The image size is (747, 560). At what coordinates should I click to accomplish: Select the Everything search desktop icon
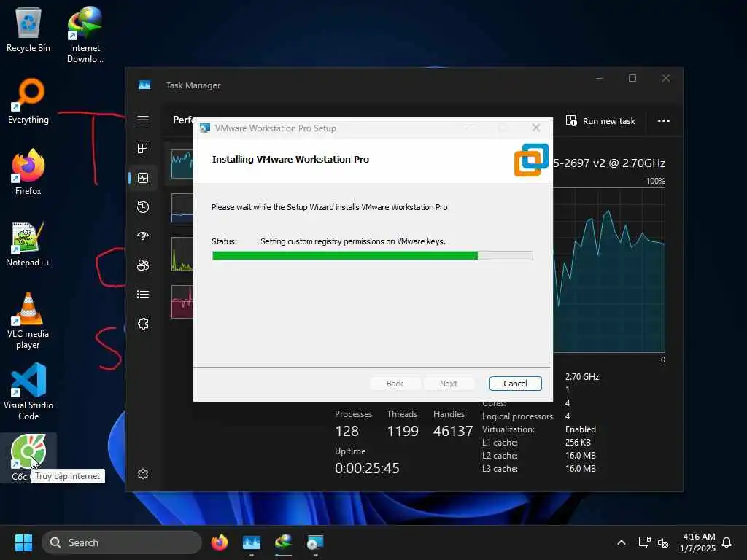(28, 101)
